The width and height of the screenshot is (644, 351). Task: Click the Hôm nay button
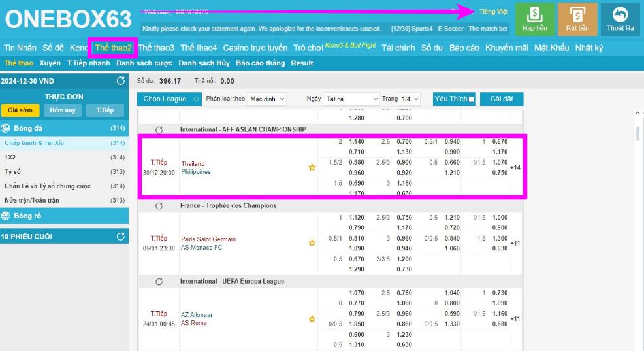tap(63, 110)
